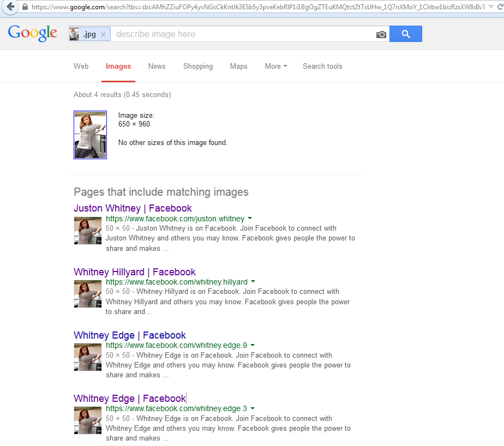This screenshot has height=446, width=504.
Task: Click the facebook.com/juston.whitney URL
Action: pyautogui.click(x=175, y=219)
